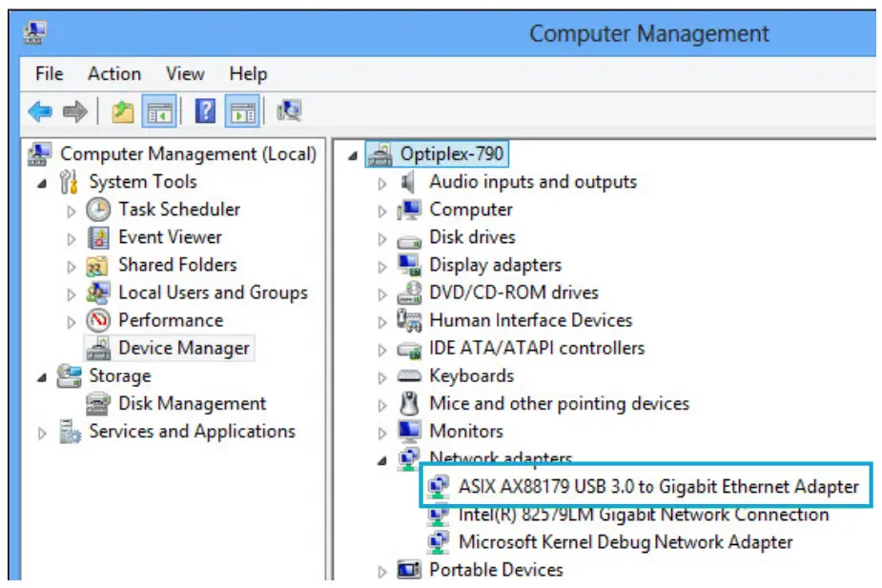Click the Optiplex-790 computer icon
Screen dimensions: 882x588
380,154
